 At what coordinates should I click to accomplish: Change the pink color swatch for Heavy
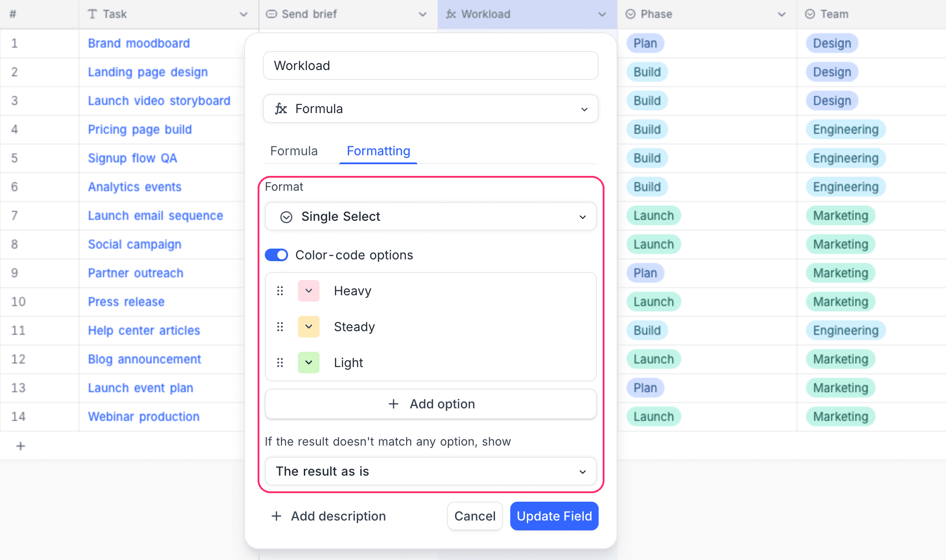(309, 291)
